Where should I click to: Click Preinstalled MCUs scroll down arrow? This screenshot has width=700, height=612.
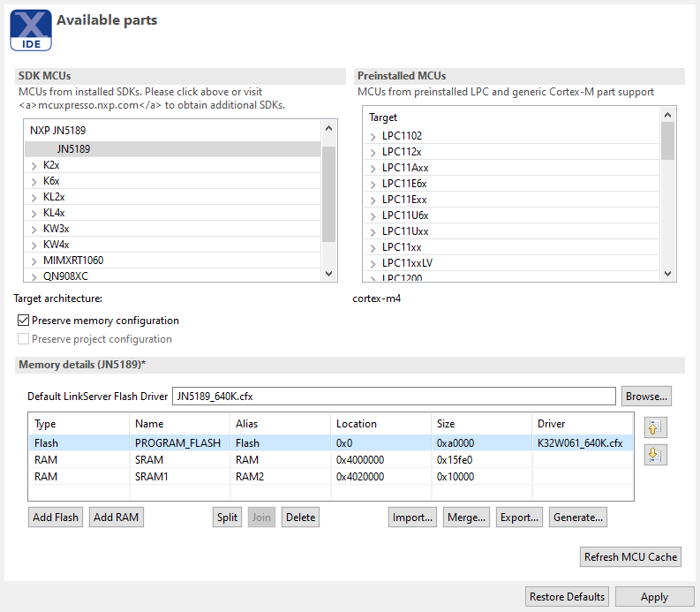pos(668,274)
